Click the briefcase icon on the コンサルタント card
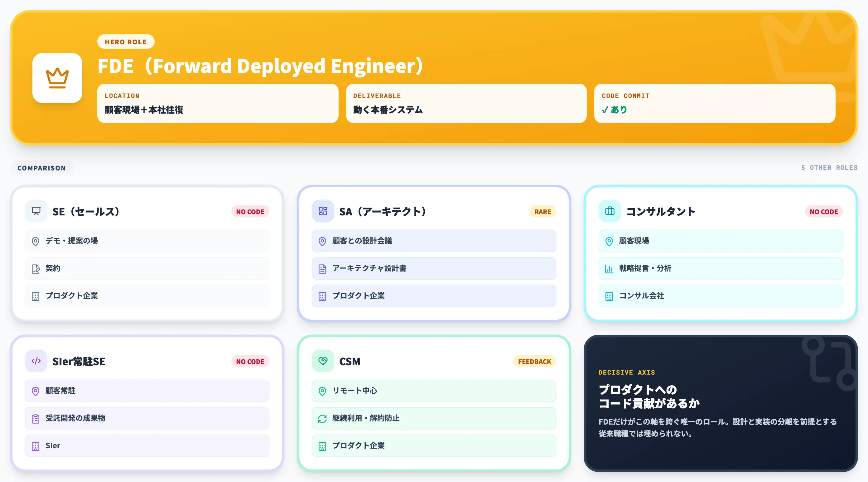Viewport: 868px width, 482px height. point(610,211)
